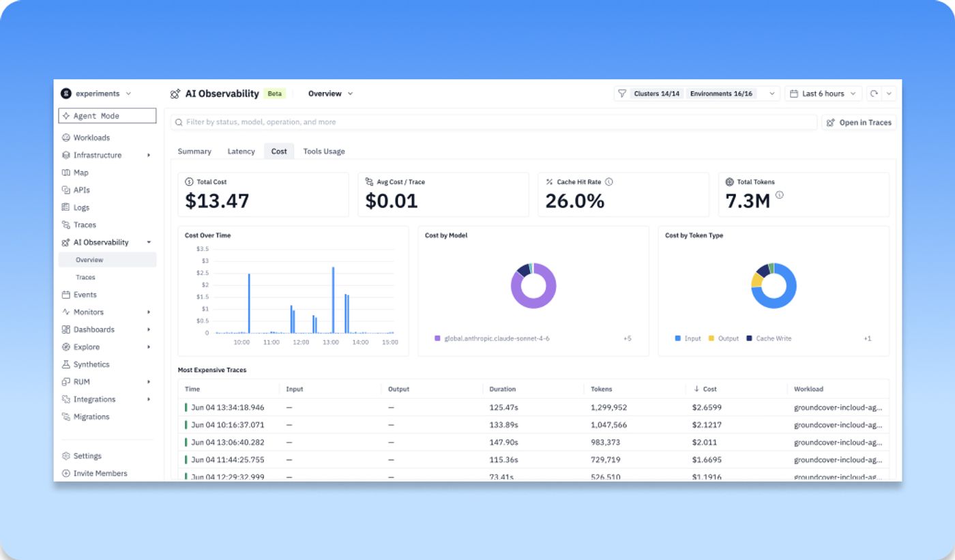Click the Migrations sidebar icon
This screenshot has width=955, height=560.
(x=66, y=417)
